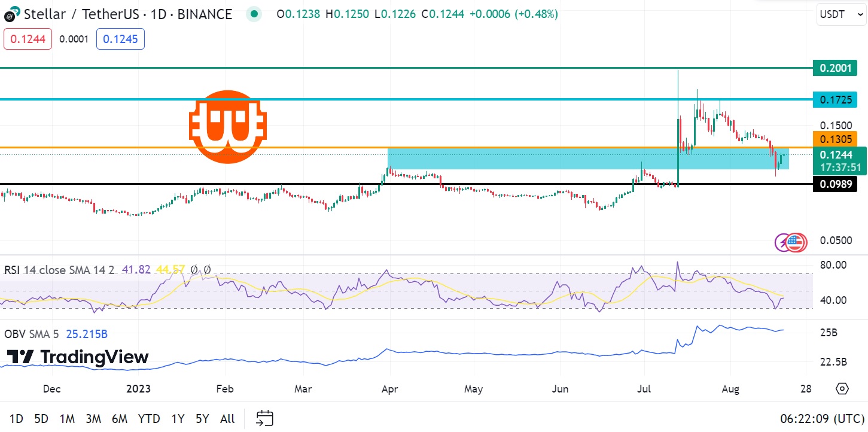Click the 0.1725 price line label

835,99
